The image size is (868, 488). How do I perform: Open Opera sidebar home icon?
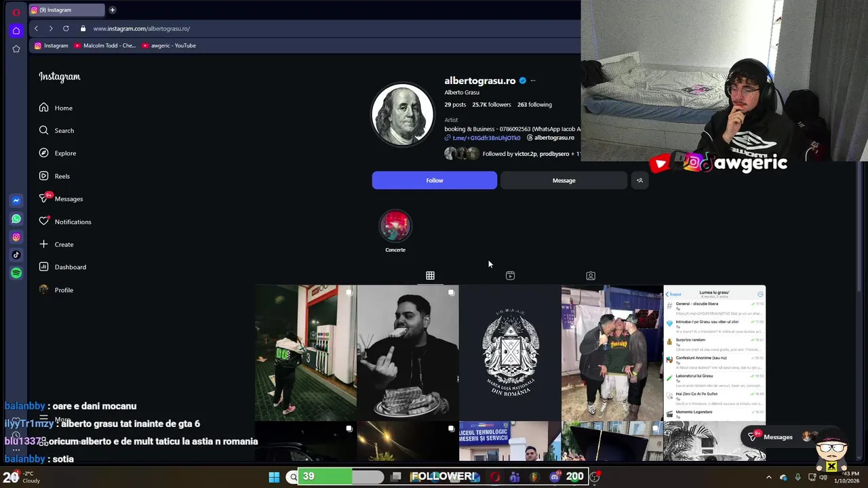pos(16,30)
